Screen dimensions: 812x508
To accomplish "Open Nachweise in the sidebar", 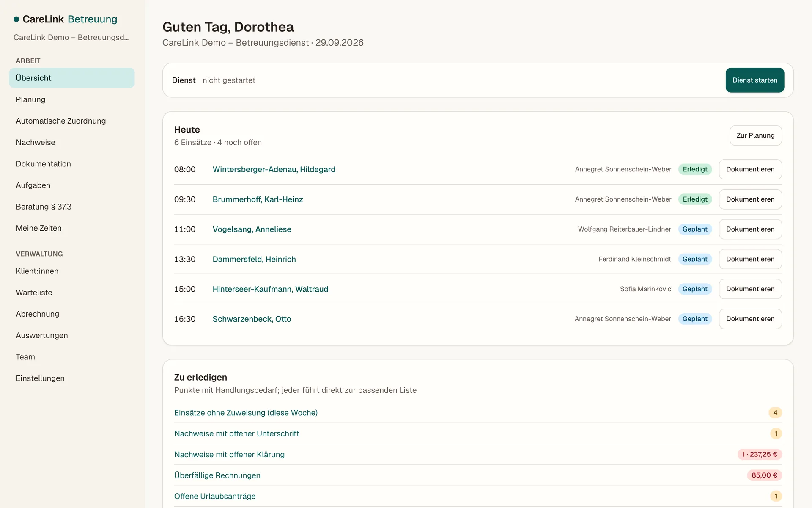I will click(72, 142).
